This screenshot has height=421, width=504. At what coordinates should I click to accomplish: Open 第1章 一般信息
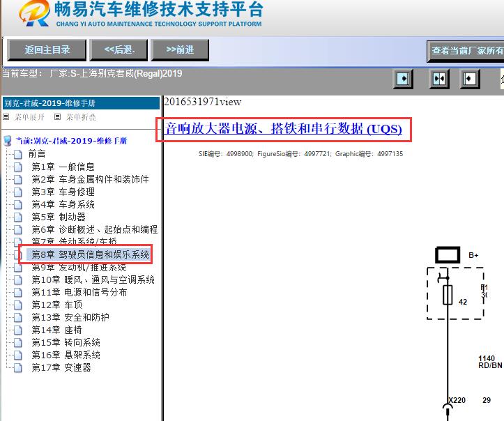click(63, 167)
